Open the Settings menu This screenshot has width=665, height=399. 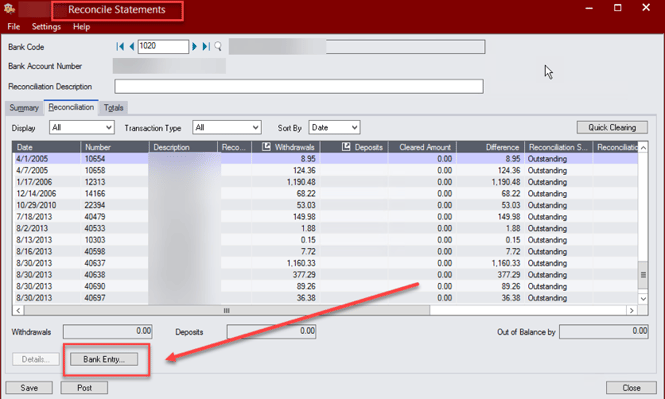pos(46,27)
